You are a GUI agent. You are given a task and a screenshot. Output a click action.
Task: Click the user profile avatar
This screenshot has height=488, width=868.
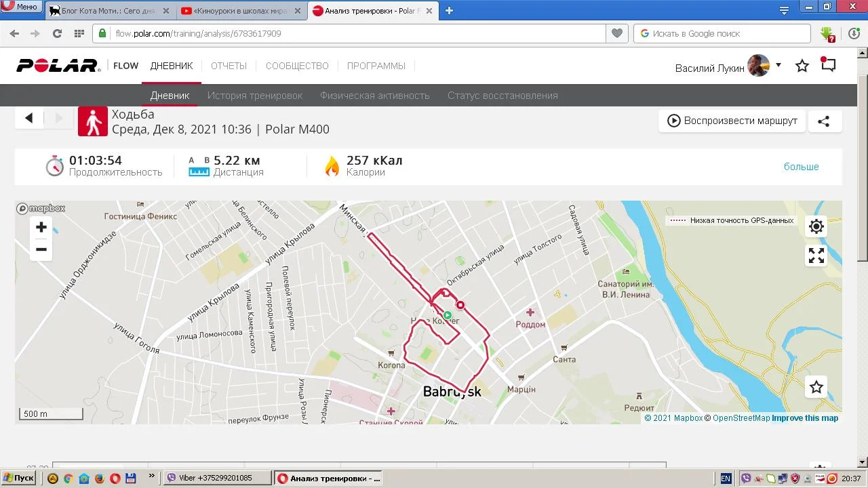[758, 66]
